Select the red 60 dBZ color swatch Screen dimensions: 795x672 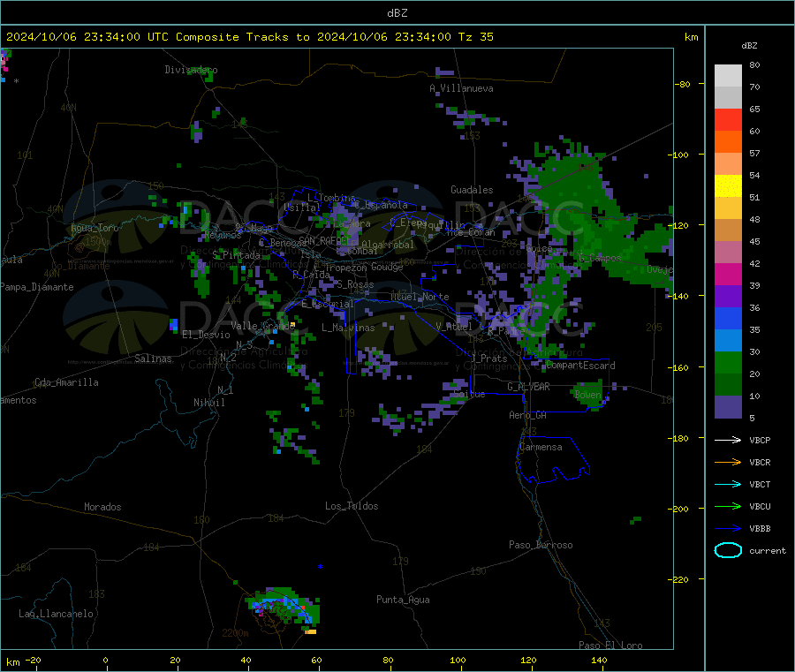(728, 119)
